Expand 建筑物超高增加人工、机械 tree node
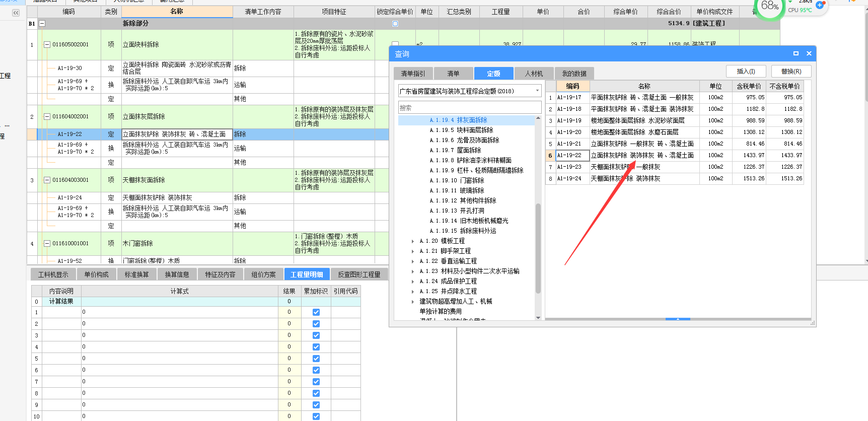868x421 pixels. coord(413,302)
